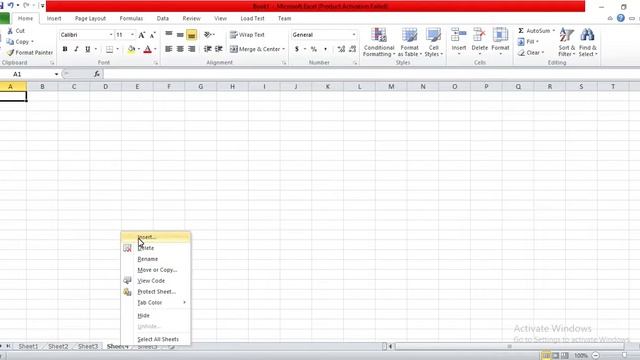Open the fill color dropdown arrow
The width and height of the screenshot is (640, 360).
coord(138,49)
